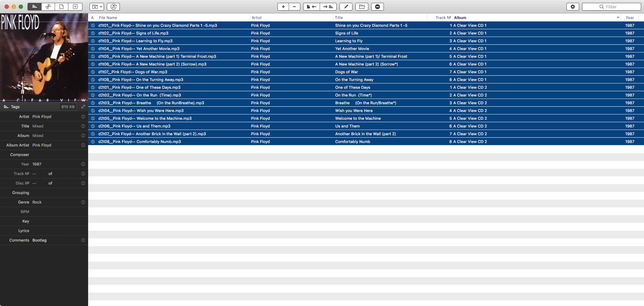Click the empty Composer field

pyautogui.click(x=56, y=155)
